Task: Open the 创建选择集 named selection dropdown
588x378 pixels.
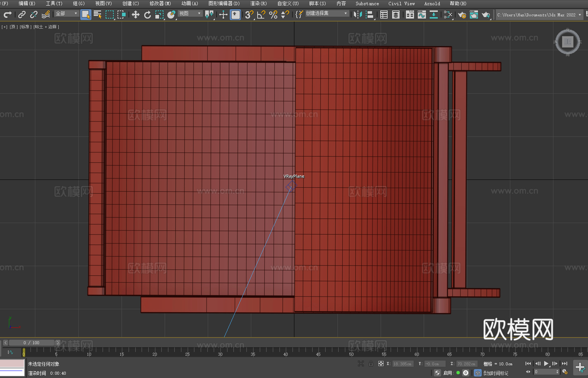Action: [x=327, y=13]
